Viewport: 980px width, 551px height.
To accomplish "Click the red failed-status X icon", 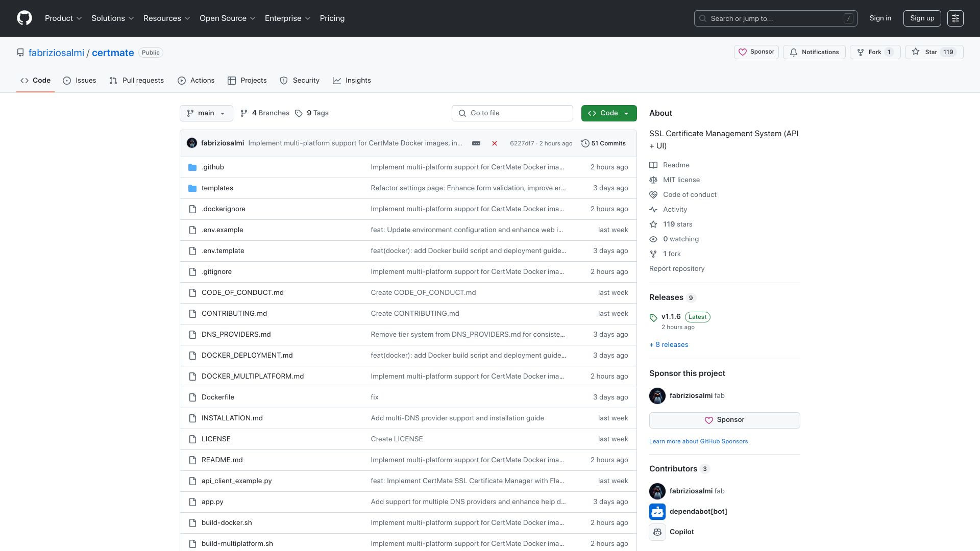I will pos(495,143).
